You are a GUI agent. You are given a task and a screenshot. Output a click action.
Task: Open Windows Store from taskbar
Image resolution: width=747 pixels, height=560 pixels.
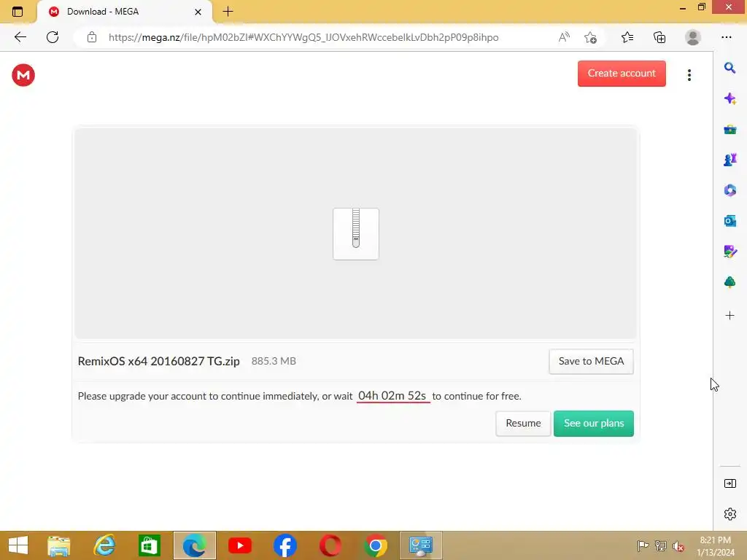(149, 545)
